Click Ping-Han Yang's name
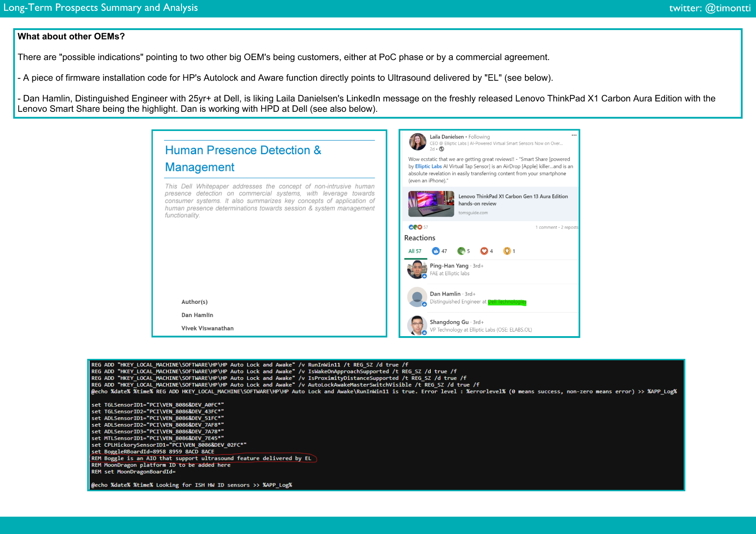The image size is (756, 534). [x=449, y=266]
